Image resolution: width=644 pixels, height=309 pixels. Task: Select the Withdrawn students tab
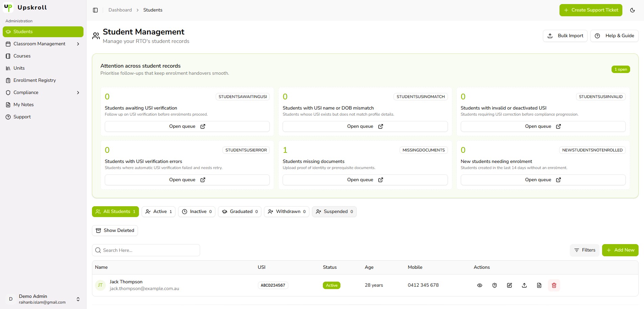(x=287, y=212)
